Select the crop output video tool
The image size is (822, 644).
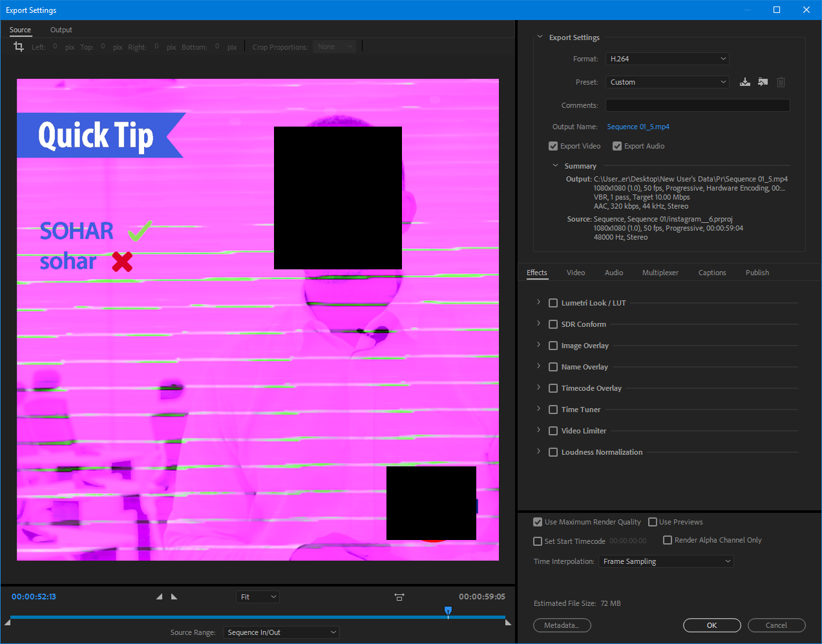19,47
